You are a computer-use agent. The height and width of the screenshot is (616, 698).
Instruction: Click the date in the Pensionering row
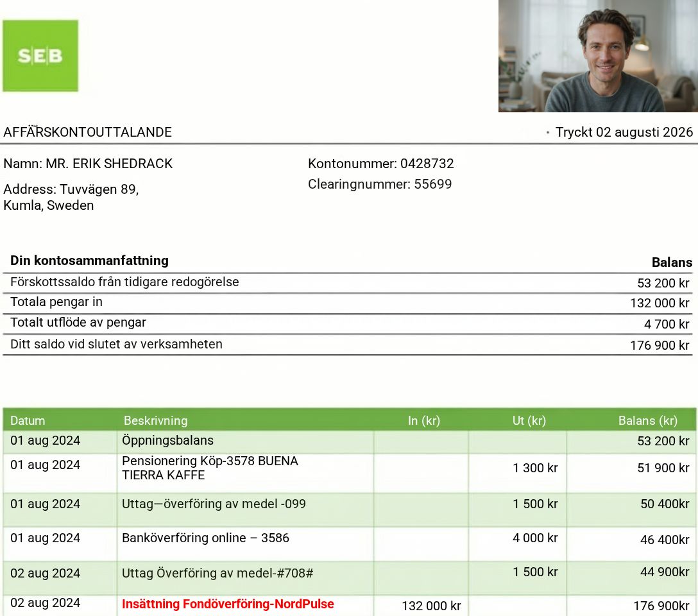(46, 465)
